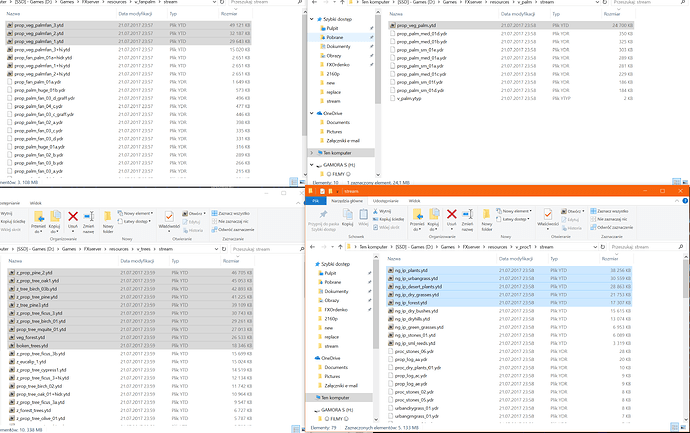Screen dimensions: 690x433
Task: Select Pobrane in v_palm sidebar
Action: tap(335, 37)
